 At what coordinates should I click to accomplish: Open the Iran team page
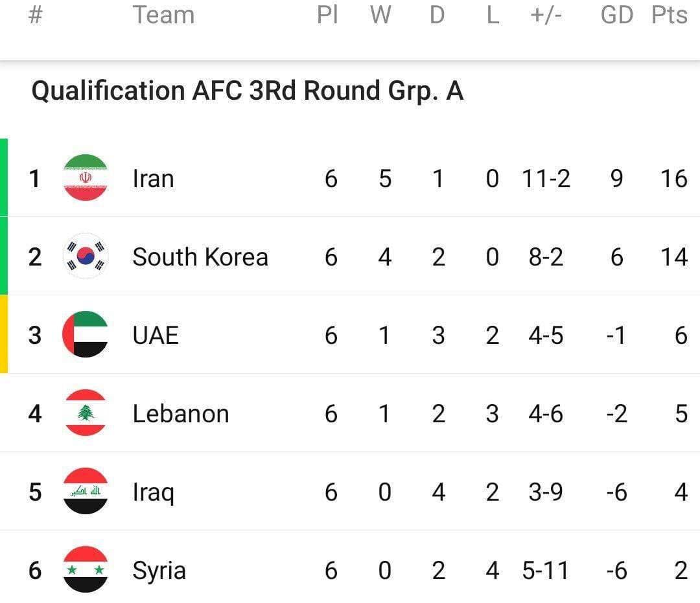(153, 178)
